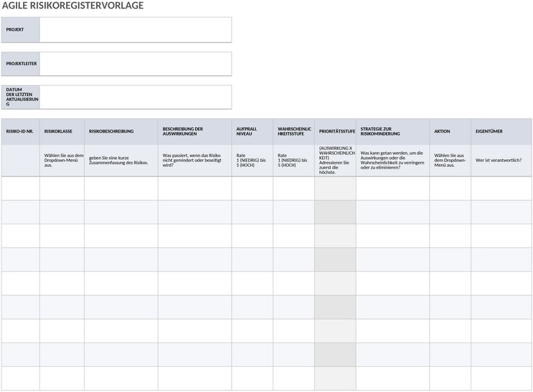Click the AKTION column header
This screenshot has height=392, width=533.
pyautogui.click(x=451, y=131)
